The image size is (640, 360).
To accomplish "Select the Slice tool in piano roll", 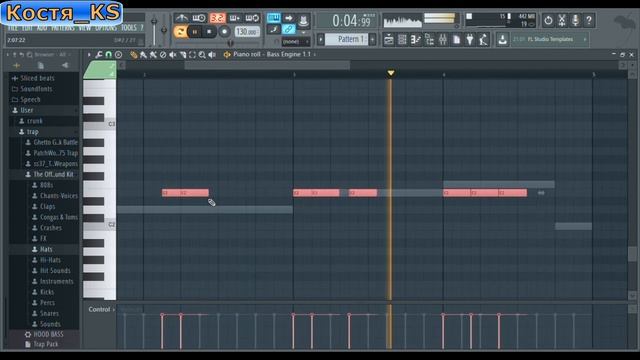I will click(x=182, y=54).
